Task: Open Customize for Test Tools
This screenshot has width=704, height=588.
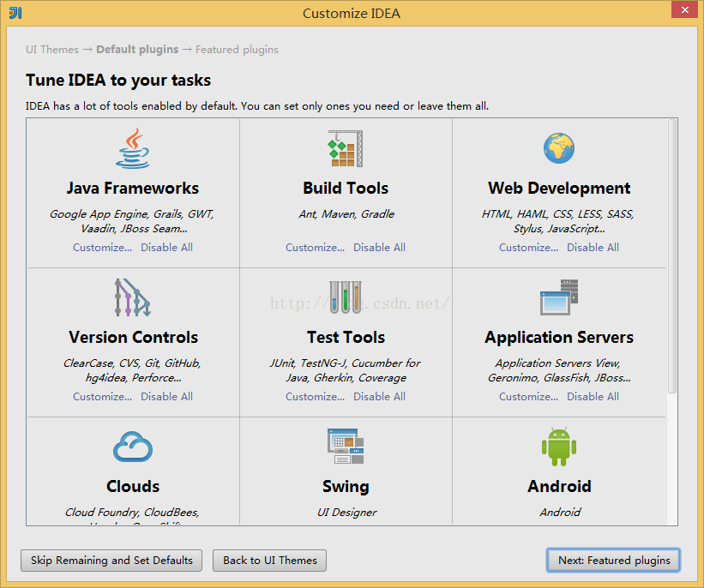Action: tap(316, 396)
